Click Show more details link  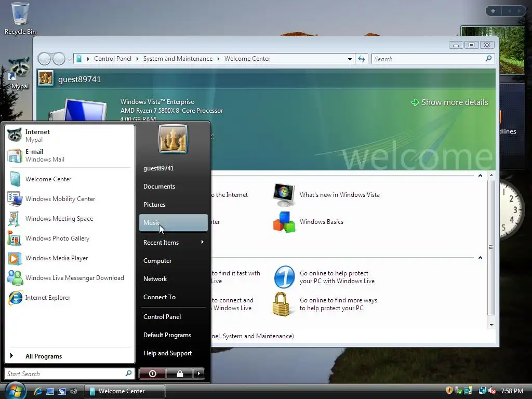tap(450, 102)
